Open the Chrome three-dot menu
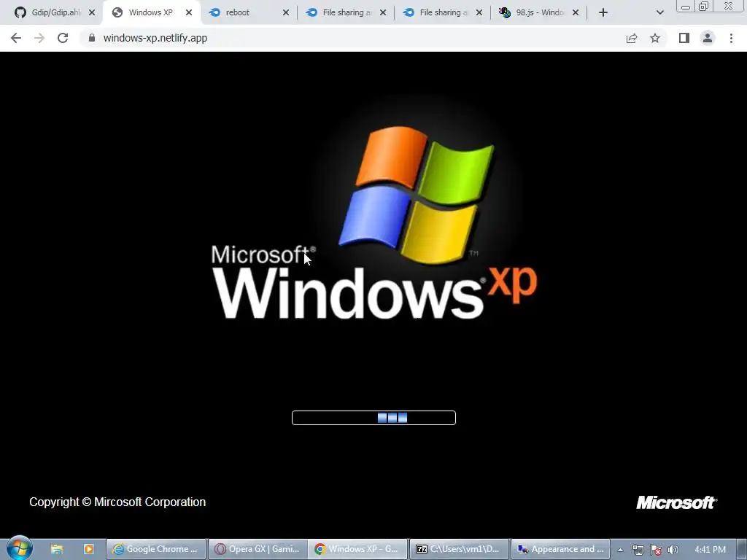 731,38
